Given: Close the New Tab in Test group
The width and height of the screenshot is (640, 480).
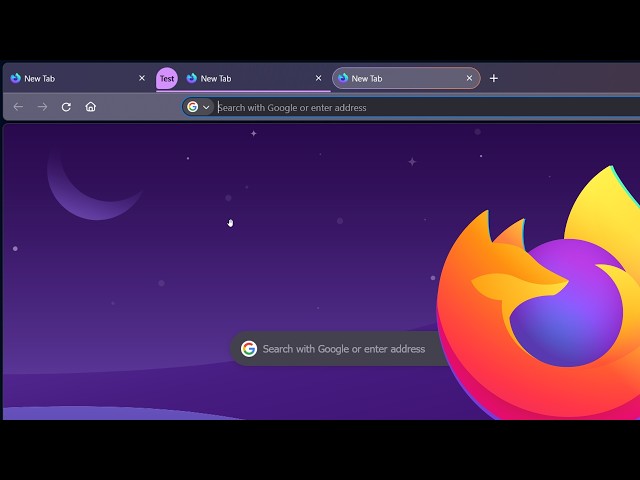Looking at the screenshot, I should coord(318,78).
